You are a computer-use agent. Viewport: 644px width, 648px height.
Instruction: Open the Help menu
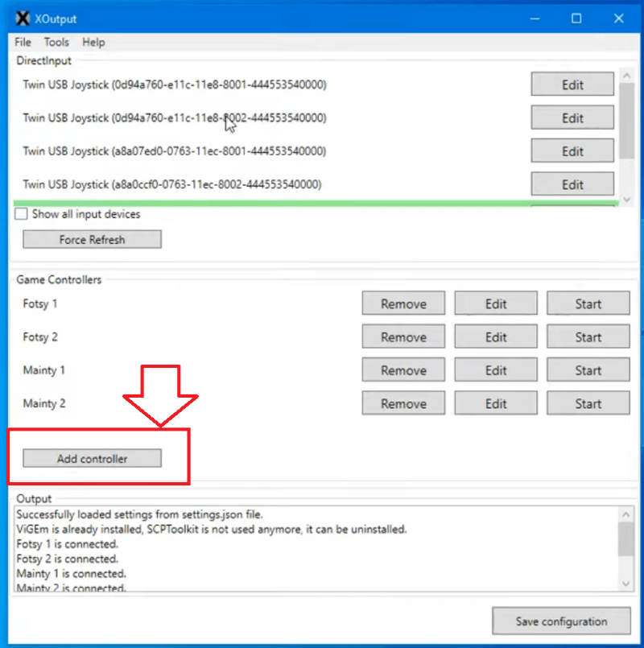93,42
